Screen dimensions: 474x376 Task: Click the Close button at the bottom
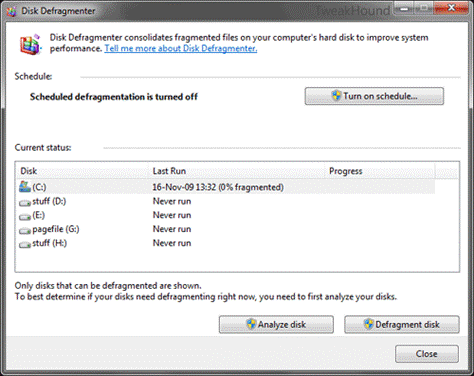(427, 354)
